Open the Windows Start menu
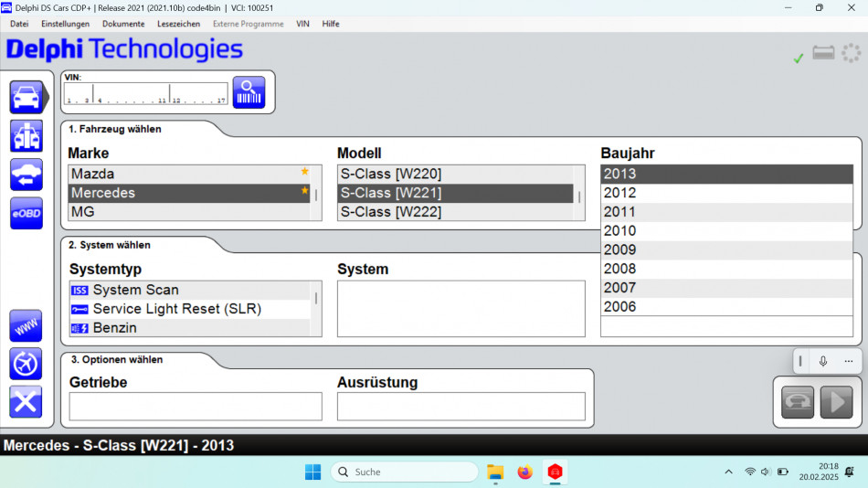This screenshot has width=868, height=488. click(312, 472)
